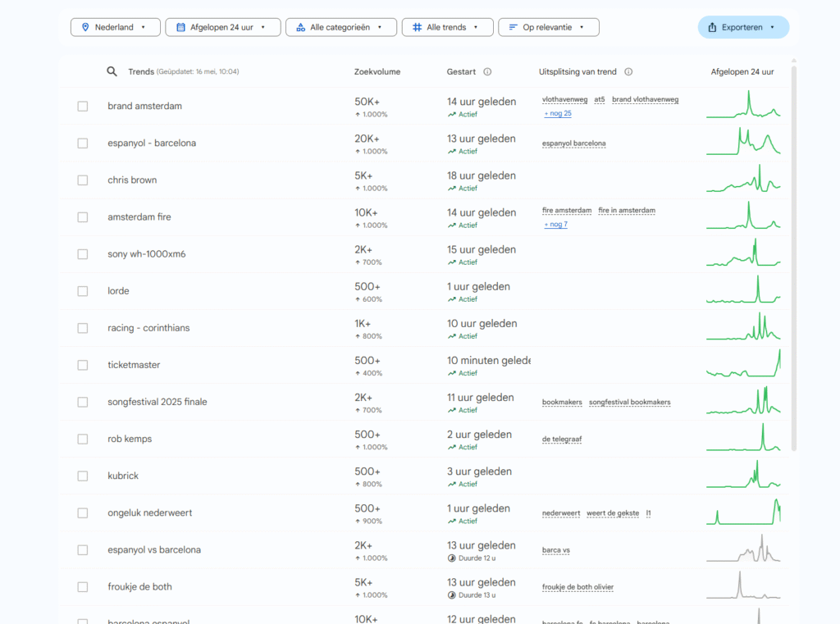Select the checkbox for brand amsterdam
Screen dimensions: 840x624
pos(83,106)
